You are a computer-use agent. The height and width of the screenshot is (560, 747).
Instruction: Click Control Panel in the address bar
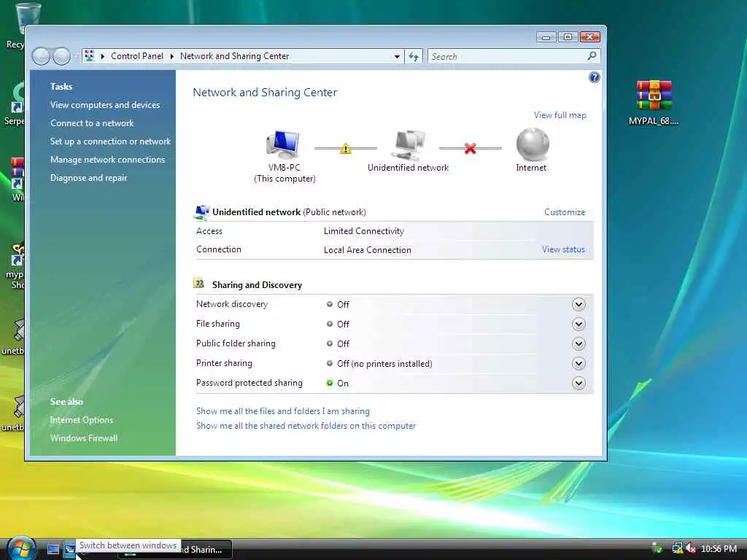[137, 56]
